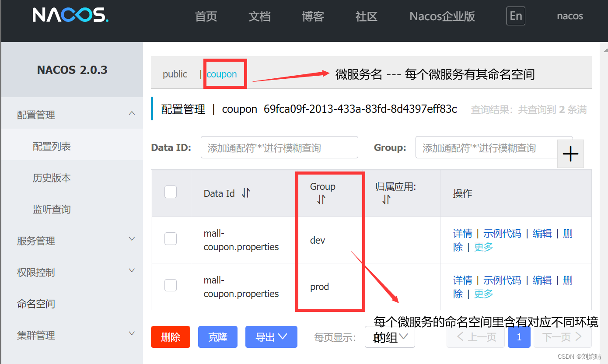
Task: Click the 操作 column header
Action: (462, 193)
